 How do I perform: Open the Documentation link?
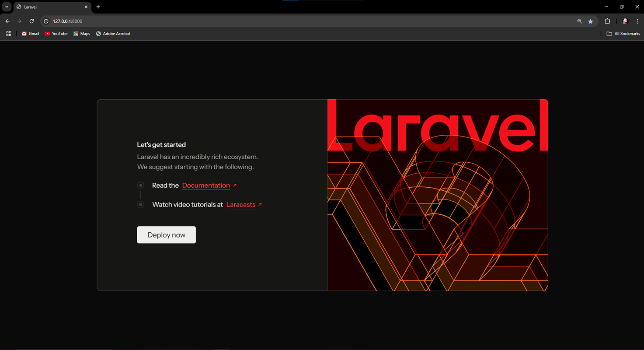[x=206, y=185]
